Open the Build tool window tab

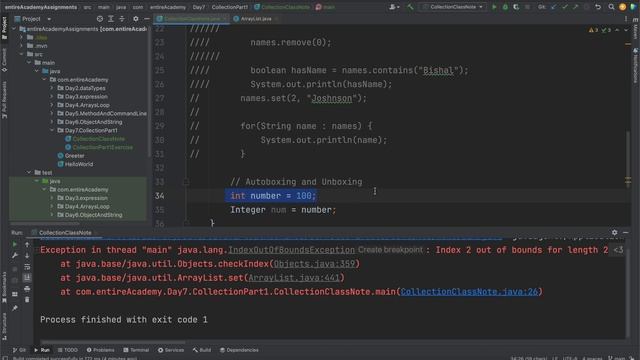[202, 350]
